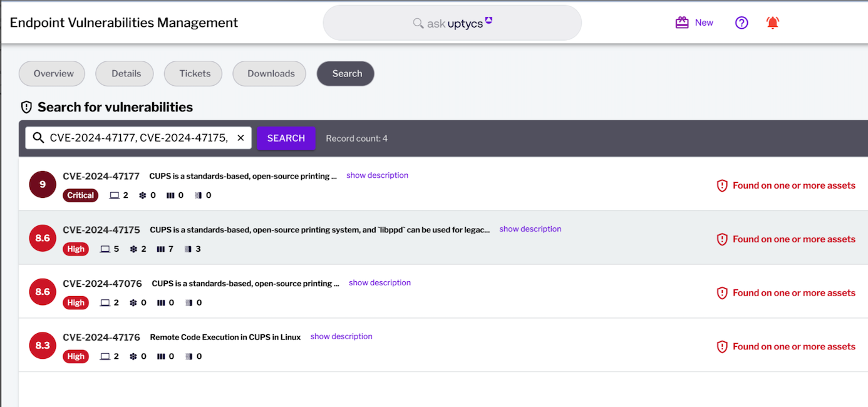Focus the ask uptycs search bar
Screen dimensions: 868x407
(452, 23)
